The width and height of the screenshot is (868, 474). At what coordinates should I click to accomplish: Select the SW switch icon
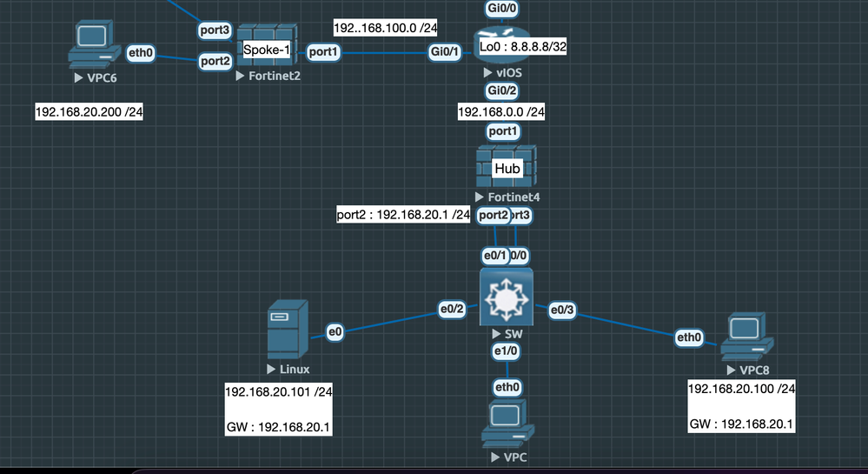click(x=507, y=297)
